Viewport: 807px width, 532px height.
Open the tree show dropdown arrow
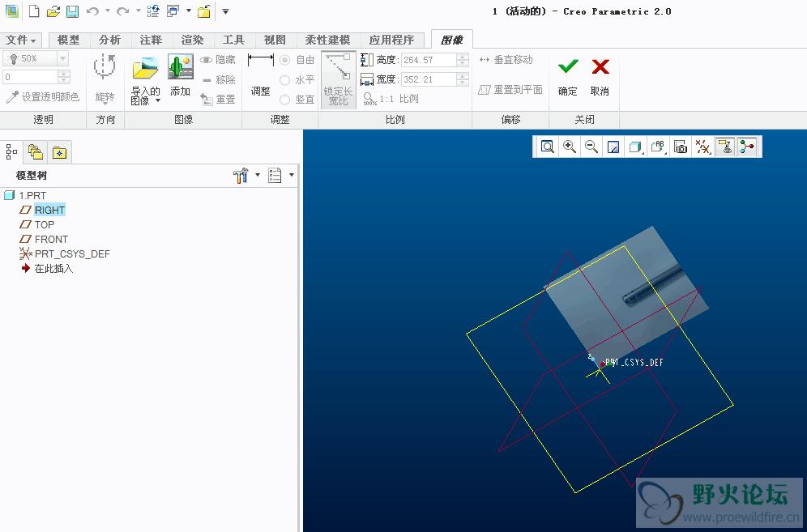(x=292, y=175)
